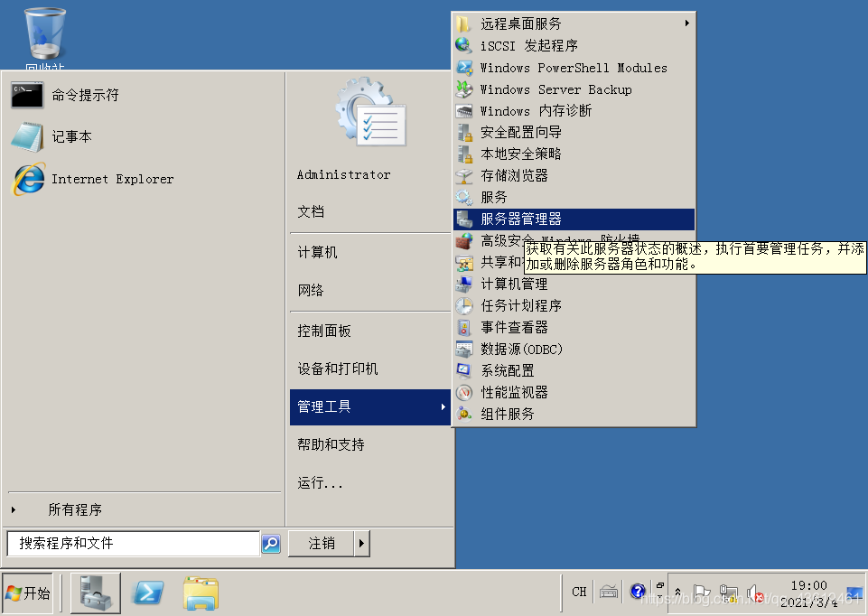Viewport: 868px width, 616px height.
Task: Click the 远程桌面服务 folder icon
Action: point(463,23)
